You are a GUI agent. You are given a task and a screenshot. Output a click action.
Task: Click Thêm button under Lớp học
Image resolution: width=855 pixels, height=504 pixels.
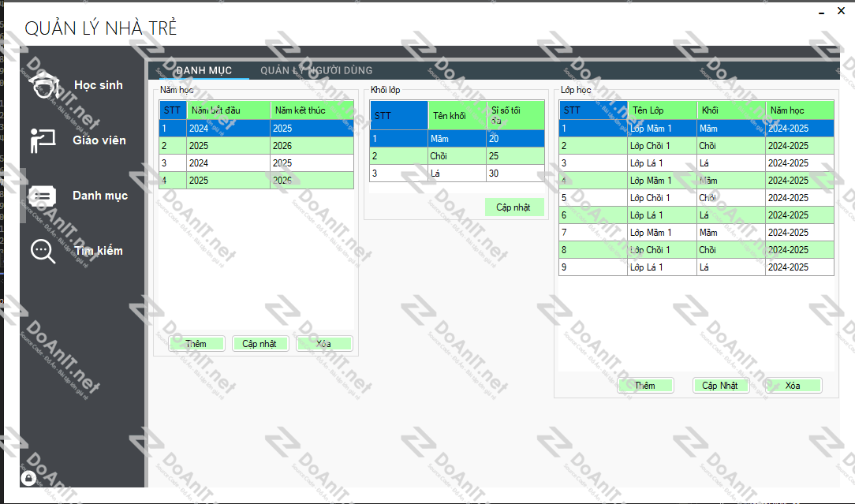click(645, 385)
